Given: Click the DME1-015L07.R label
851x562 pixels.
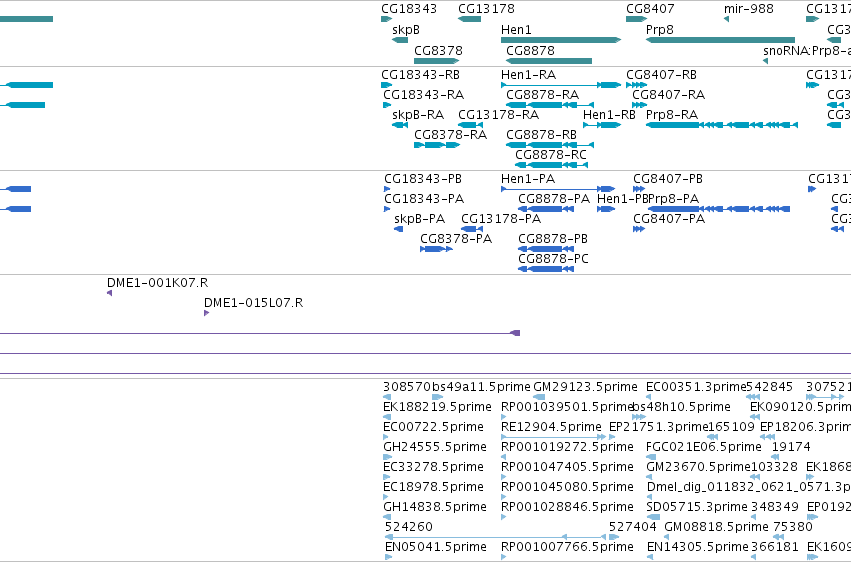Looking at the screenshot, I should point(253,303).
